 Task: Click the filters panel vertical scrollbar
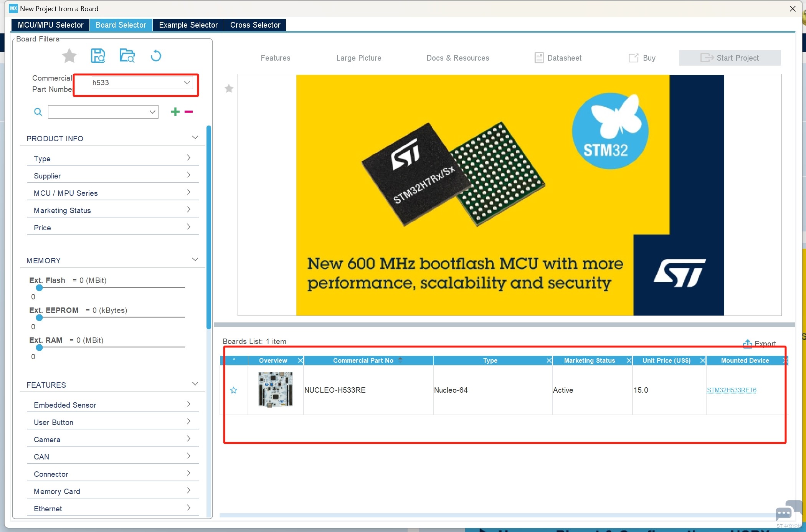pos(209,228)
